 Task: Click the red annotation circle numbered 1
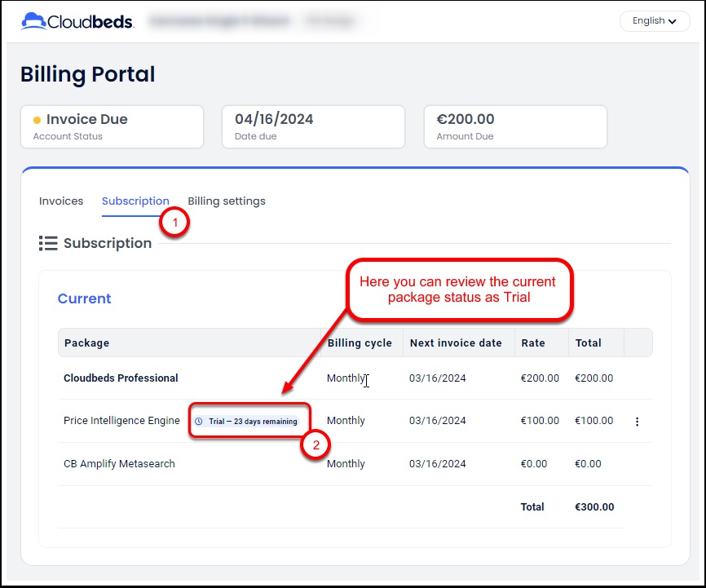(x=175, y=222)
